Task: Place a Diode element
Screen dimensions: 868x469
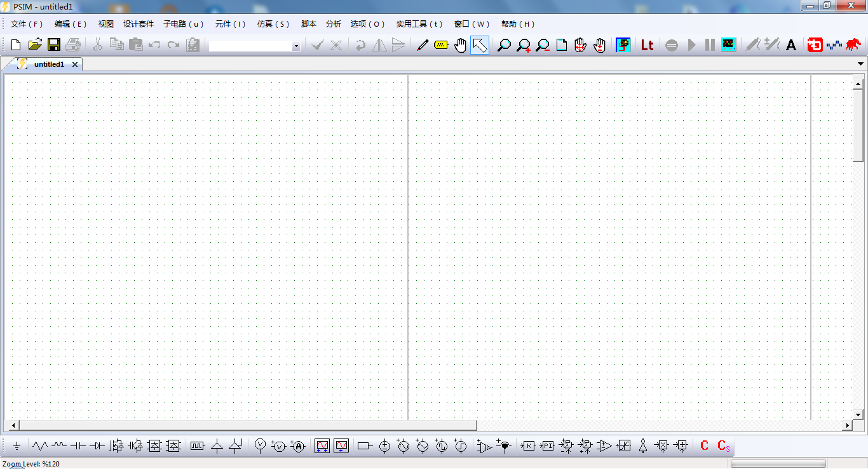Action: pyautogui.click(x=97, y=446)
